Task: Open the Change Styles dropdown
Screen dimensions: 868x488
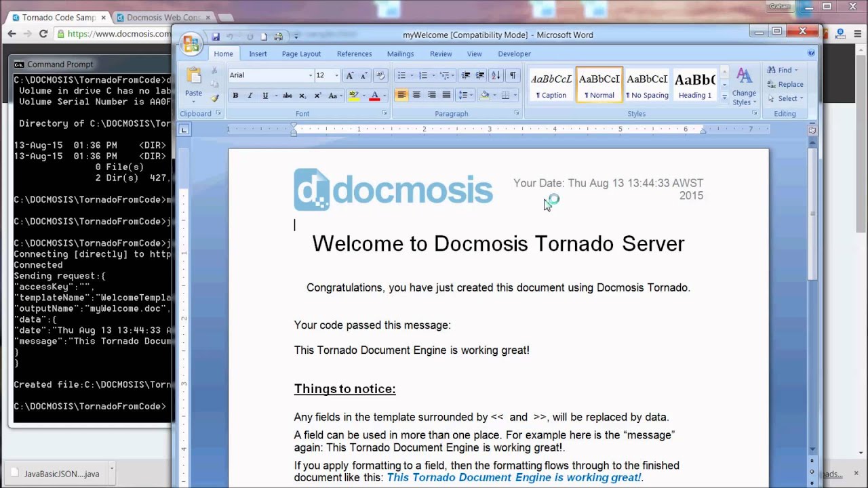Action: tap(744, 87)
